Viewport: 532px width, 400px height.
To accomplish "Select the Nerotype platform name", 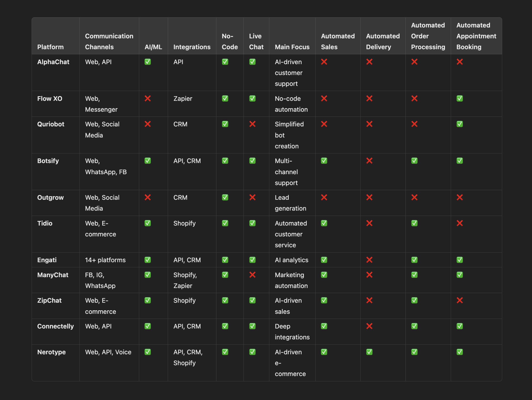I will tap(52, 352).
